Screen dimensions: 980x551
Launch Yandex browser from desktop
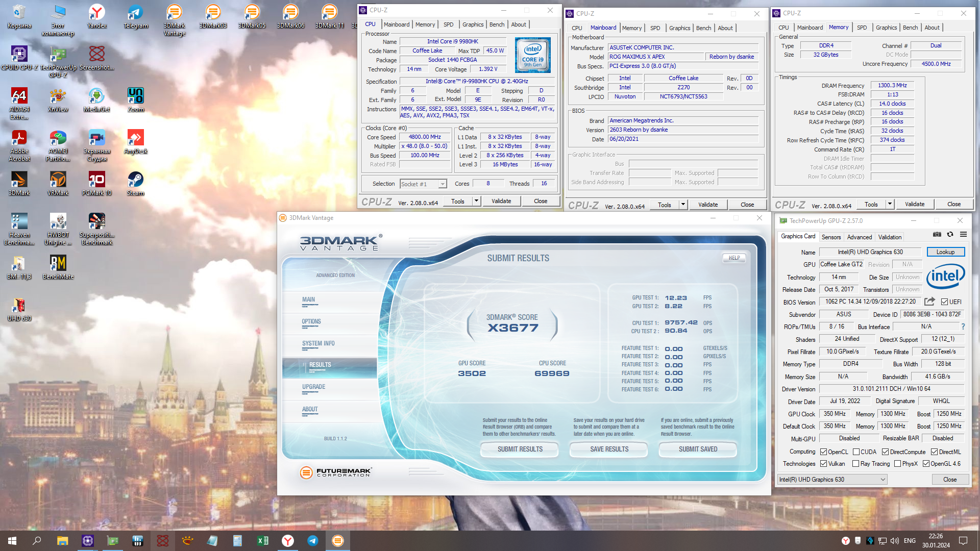pos(97,16)
